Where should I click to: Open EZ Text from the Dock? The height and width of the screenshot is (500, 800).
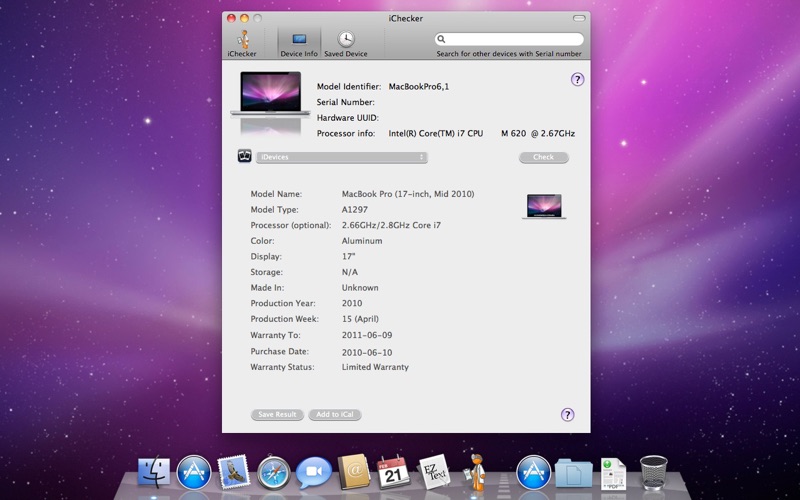click(434, 472)
